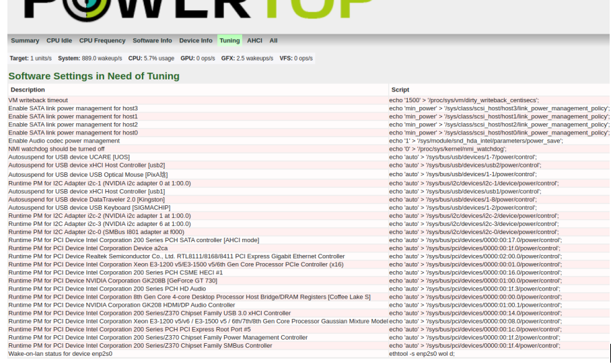Viewport: 611px width, 364px height.
Task: Switch to the CPU Idle tab
Action: (x=59, y=40)
